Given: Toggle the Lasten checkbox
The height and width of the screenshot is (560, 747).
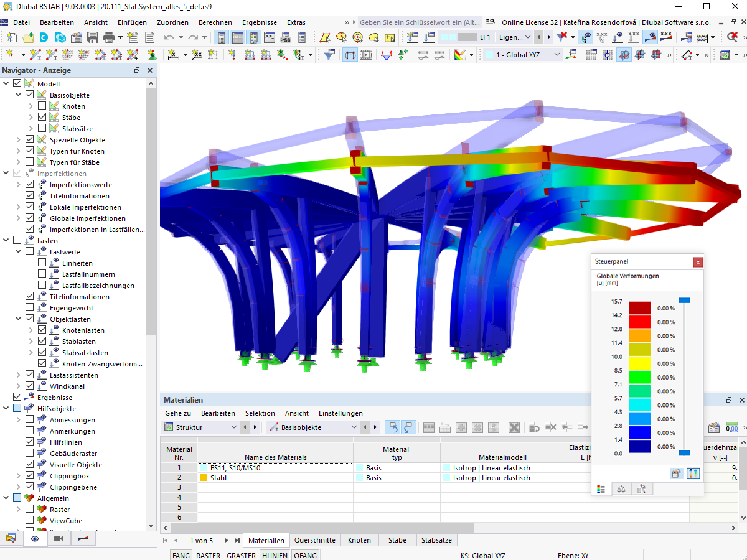Looking at the screenshot, I should click(17, 240).
